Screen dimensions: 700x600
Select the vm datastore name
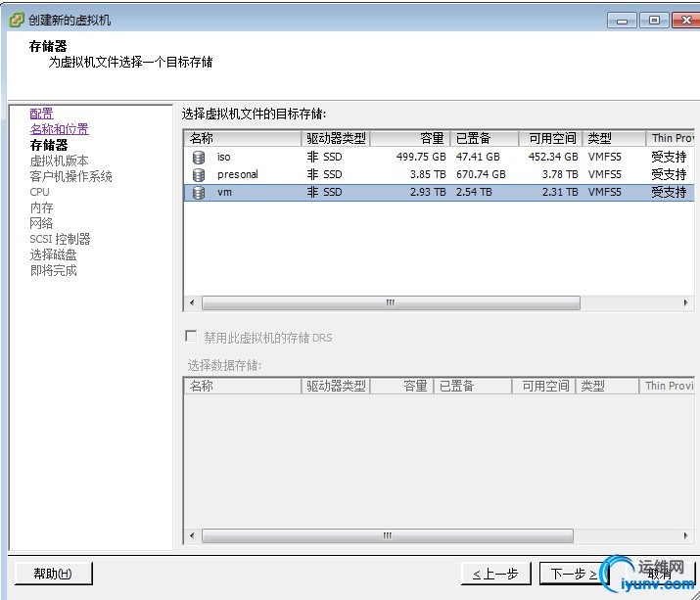[x=224, y=193]
